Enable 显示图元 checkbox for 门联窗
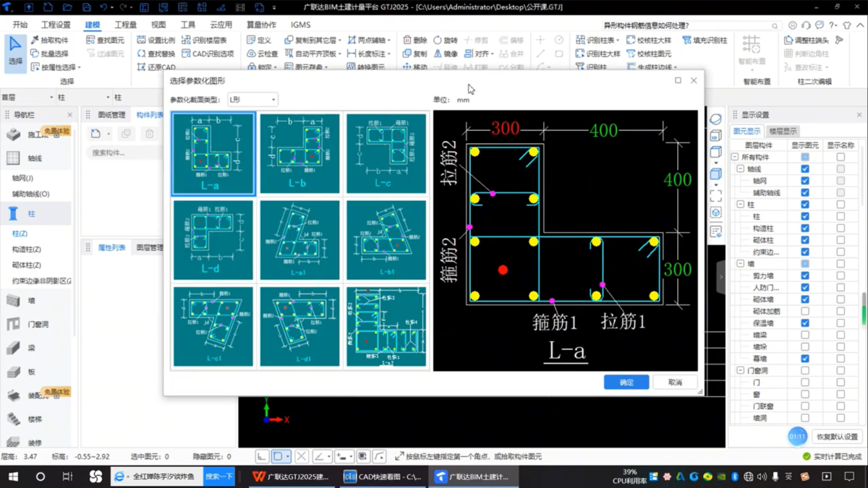The width and height of the screenshot is (868, 488). coord(805,406)
